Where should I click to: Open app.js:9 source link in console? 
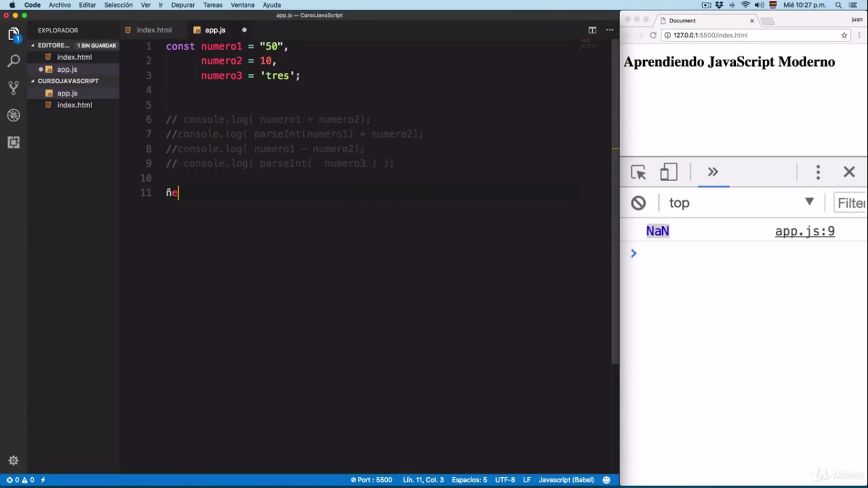[x=804, y=231]
